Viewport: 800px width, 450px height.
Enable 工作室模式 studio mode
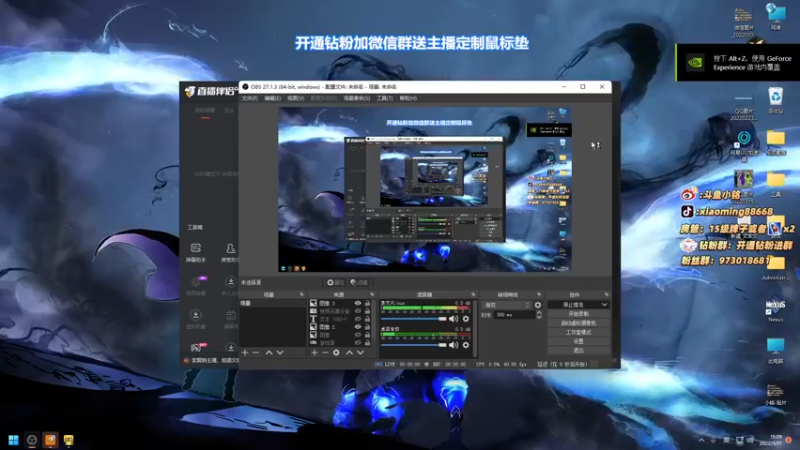tap(578, 332)
